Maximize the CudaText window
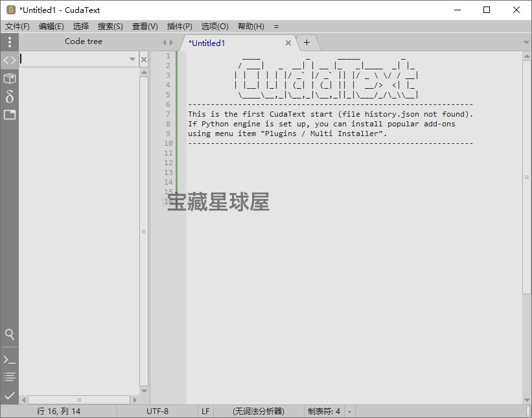The height and width of the screenshot is (418, 532). pyautogui.click(x=487, y=10)
